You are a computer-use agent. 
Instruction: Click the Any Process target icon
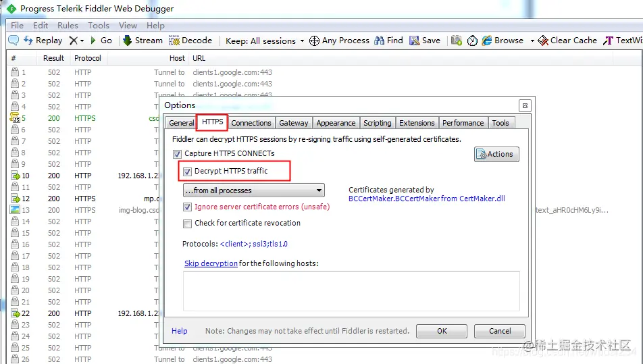click(314, 41)
